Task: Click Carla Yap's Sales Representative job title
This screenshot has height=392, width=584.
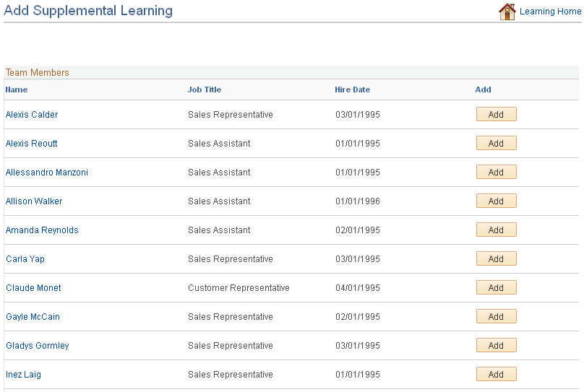Action: click(x=231, y=259)
